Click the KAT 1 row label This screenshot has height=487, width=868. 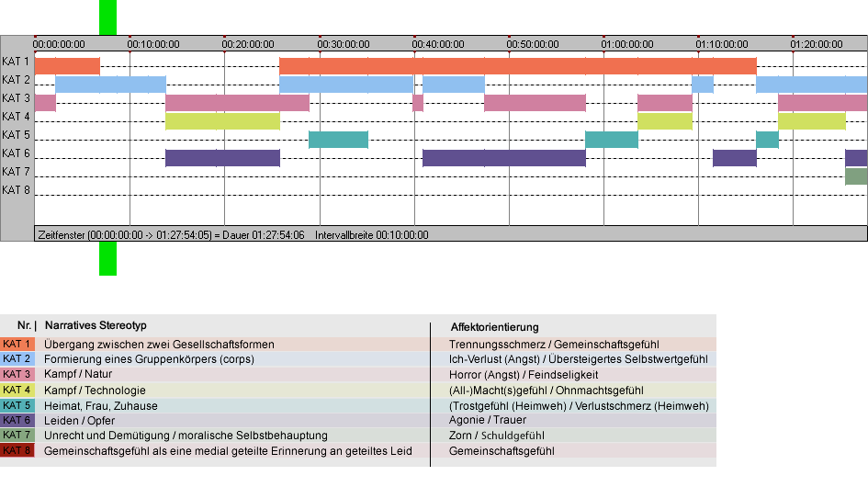[16, 62]
